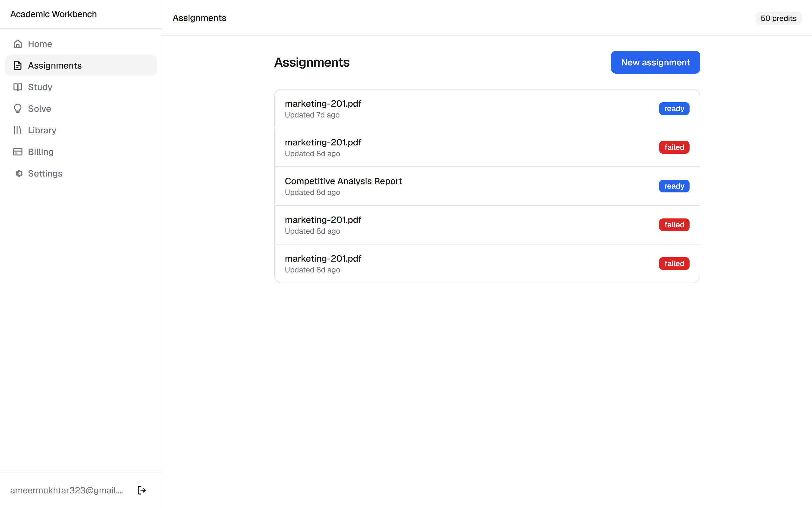Click the Solve lightbulb icon
The height and width of the screenshot is (508, 812).
pyautogui.click(x=18, y=109)
